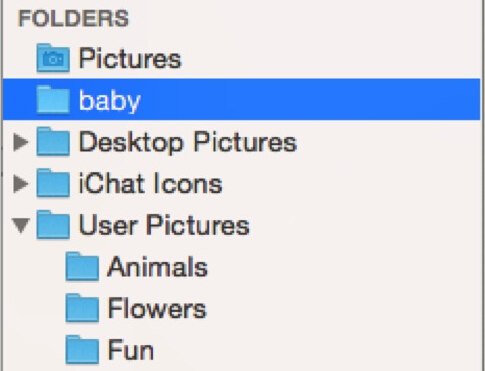This screenshot has height=371, width=485.
Task: Open the Flowers subfolder label
Action: point(157,309)
